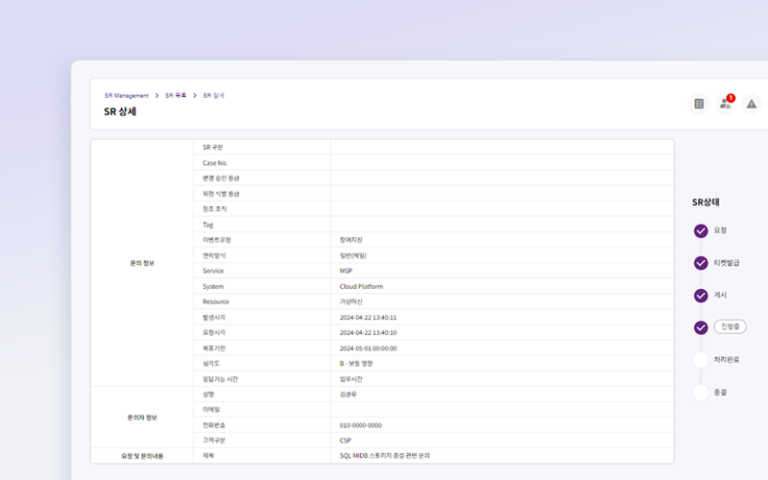Viewport: 768px width, 480px height.
Task: Click the 진행중 status badge
Action: pos(730,327)
